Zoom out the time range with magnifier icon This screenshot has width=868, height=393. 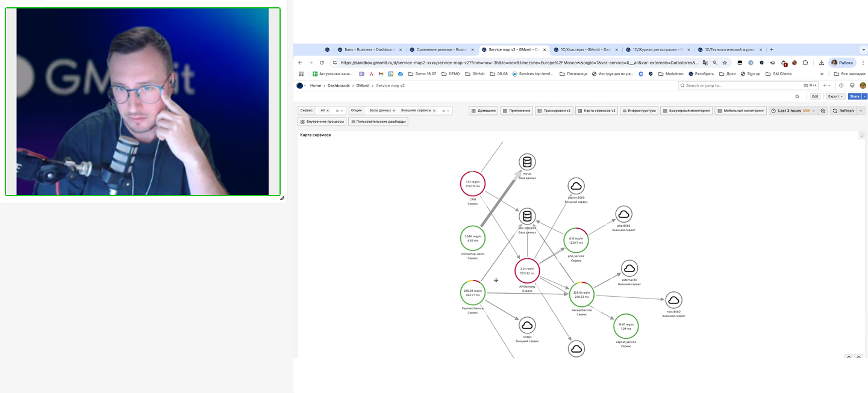(823, 111)
